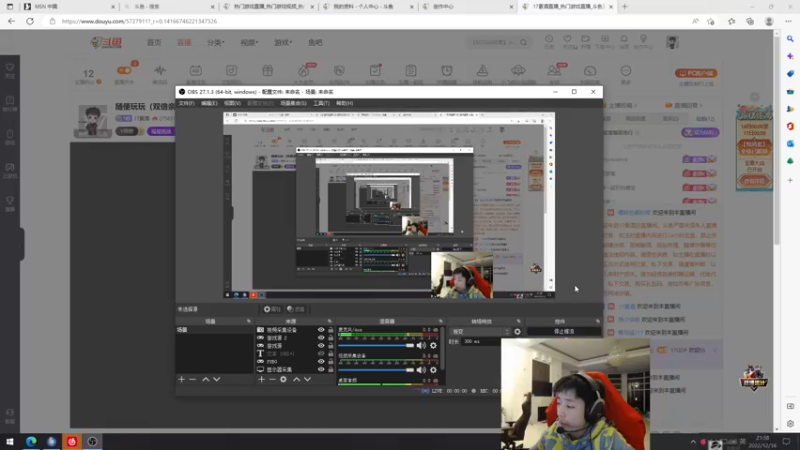This screenshot has height=450, width=800.
Task: Undock the 场景 panel via header icon
Action: [248, 321]
